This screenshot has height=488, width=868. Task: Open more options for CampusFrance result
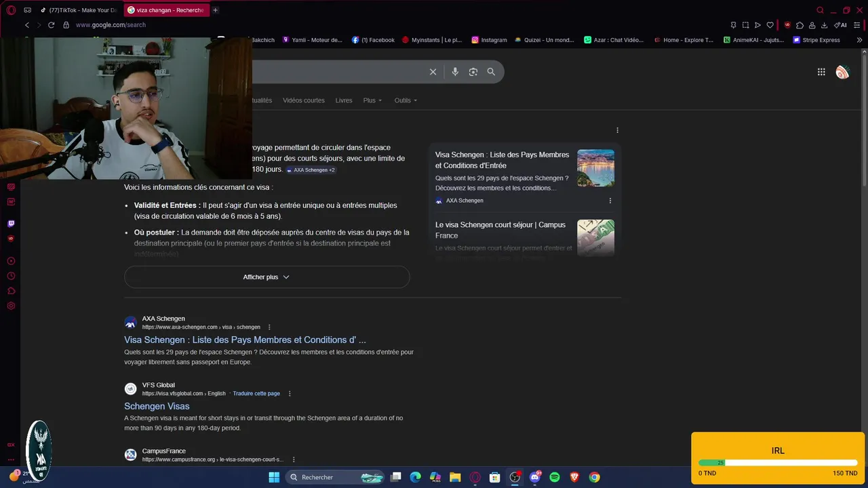[294, 460]
